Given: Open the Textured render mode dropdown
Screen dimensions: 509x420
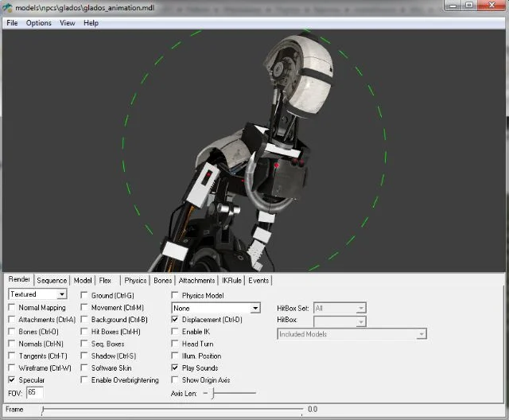Looking at the screenshot, I should (37, 294).
